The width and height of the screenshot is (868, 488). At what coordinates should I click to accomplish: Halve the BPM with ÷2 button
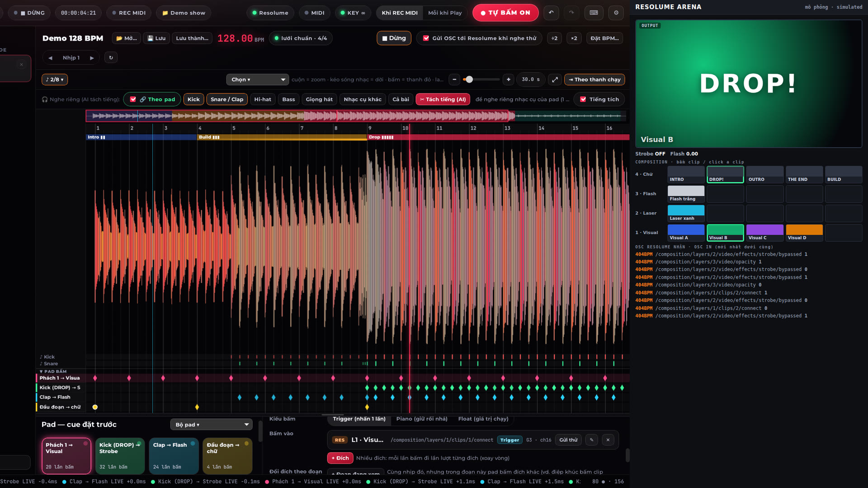[x=554, y=38]
